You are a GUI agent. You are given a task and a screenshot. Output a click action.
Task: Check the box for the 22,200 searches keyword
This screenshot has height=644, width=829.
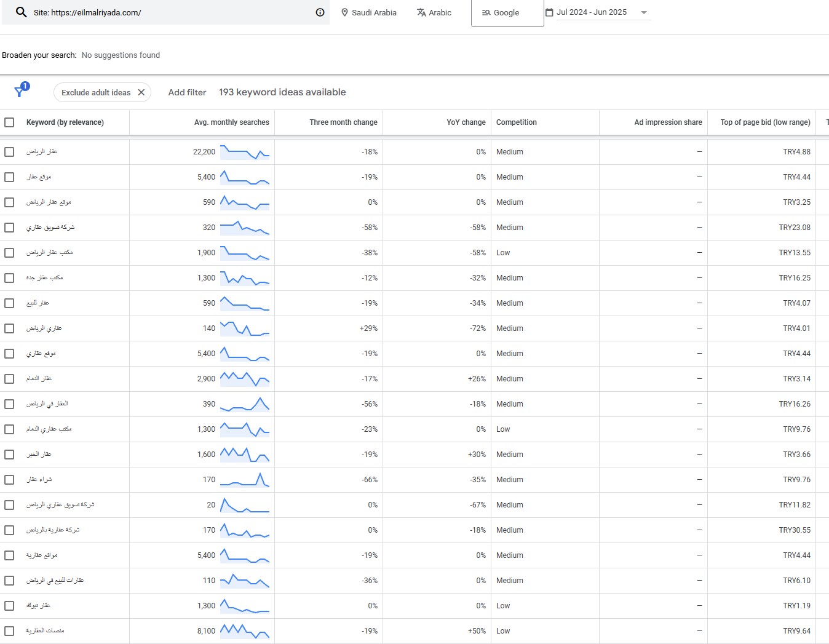pos(9,152)
